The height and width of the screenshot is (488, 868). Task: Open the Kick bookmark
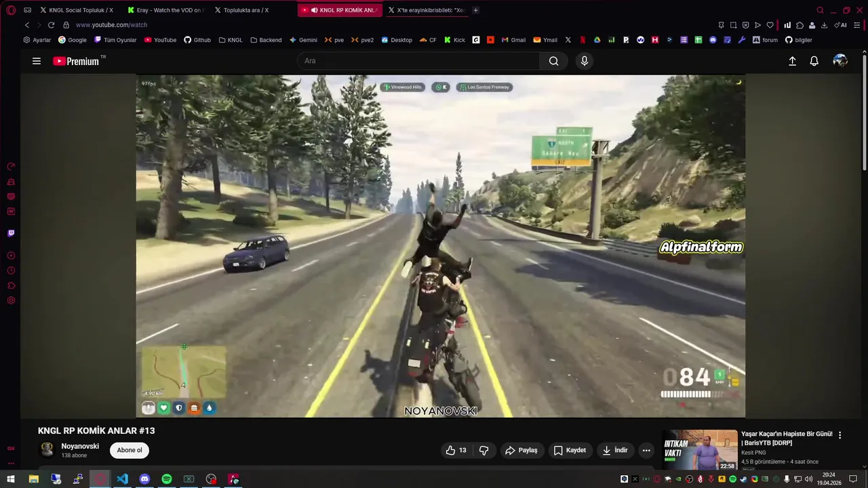(x=455, y=40)
